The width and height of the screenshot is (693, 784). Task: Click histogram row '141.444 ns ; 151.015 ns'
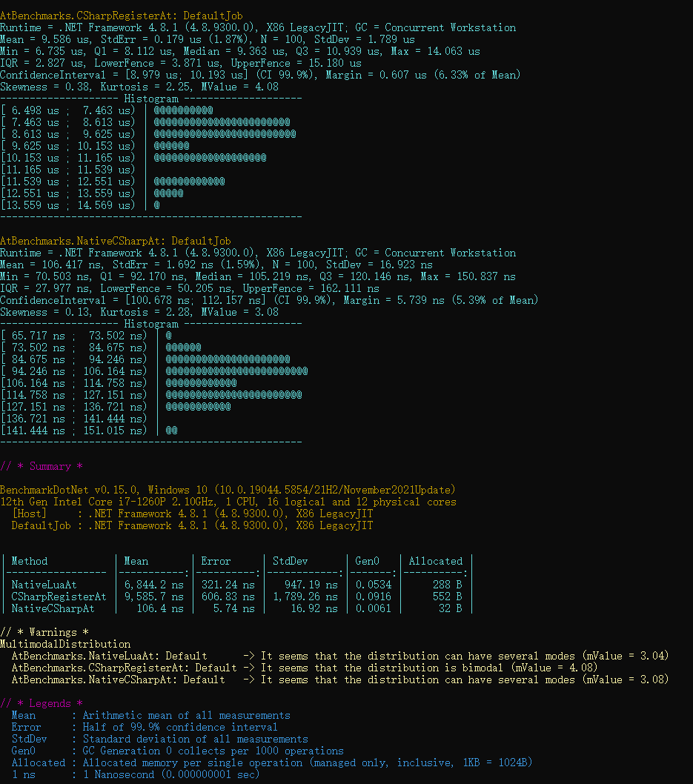89,431
